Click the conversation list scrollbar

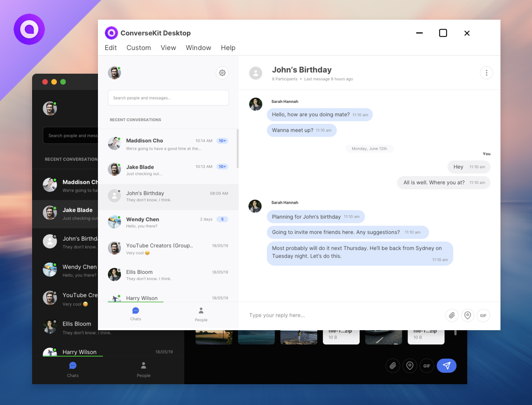237,149
